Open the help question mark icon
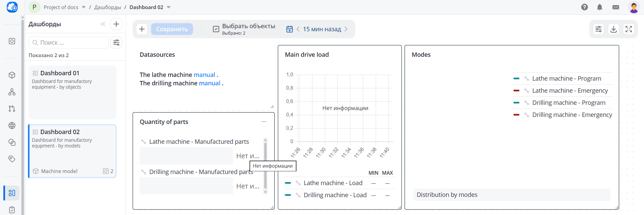Image resolution: width=644 pixels, height=215 pixels. (x=585, y=7)
